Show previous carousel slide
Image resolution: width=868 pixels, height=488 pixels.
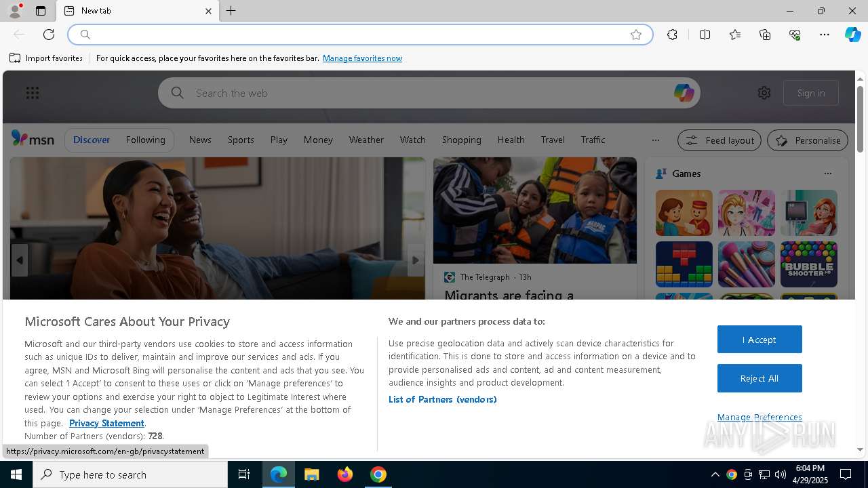pos(19,260)
